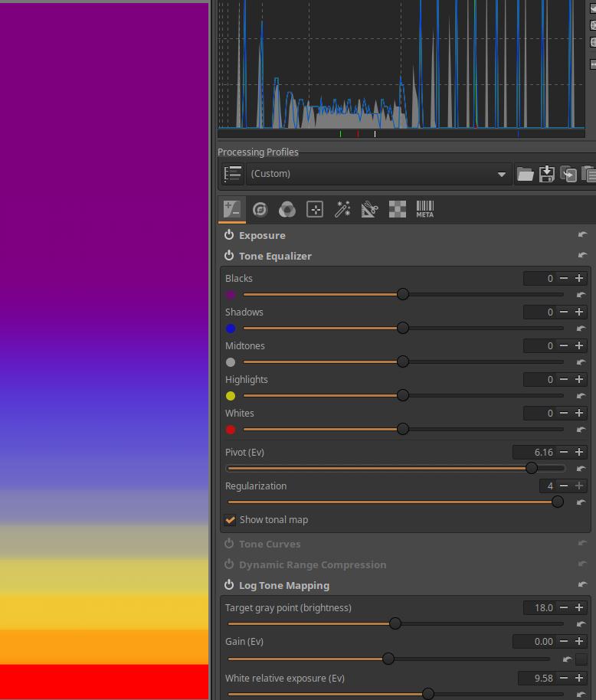
Task: Open the (Custom) processing profile dropdown
Action: [x=379, y=174]
